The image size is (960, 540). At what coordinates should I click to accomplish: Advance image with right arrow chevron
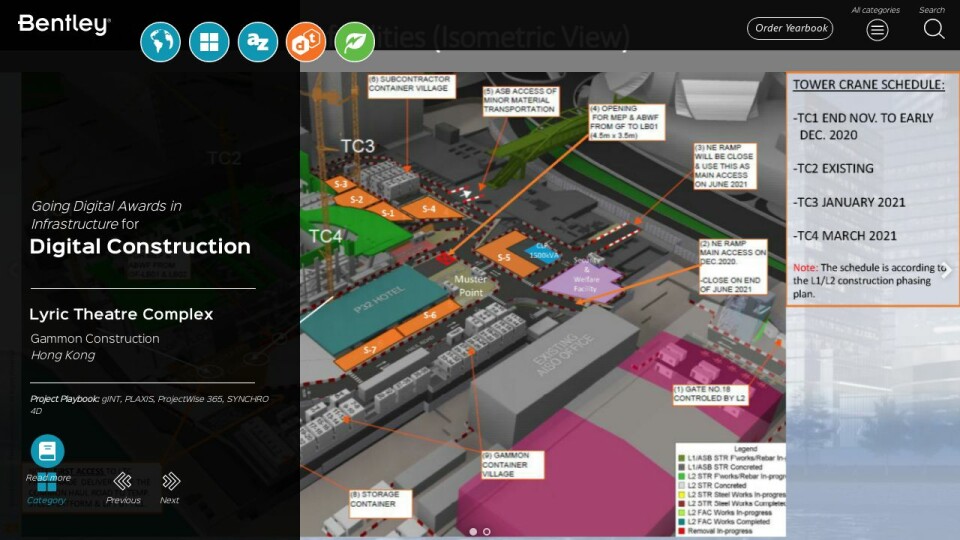click(947, 270)
